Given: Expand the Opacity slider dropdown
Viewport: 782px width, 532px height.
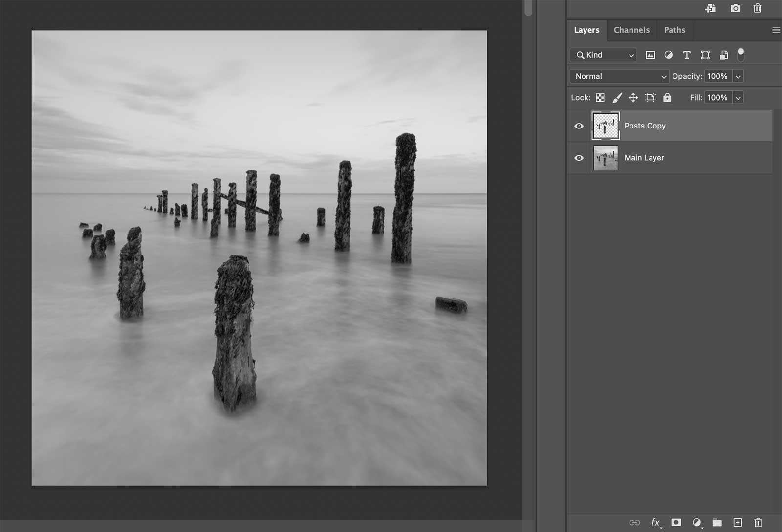Looking at the screenshot, I should click(738, 76).
